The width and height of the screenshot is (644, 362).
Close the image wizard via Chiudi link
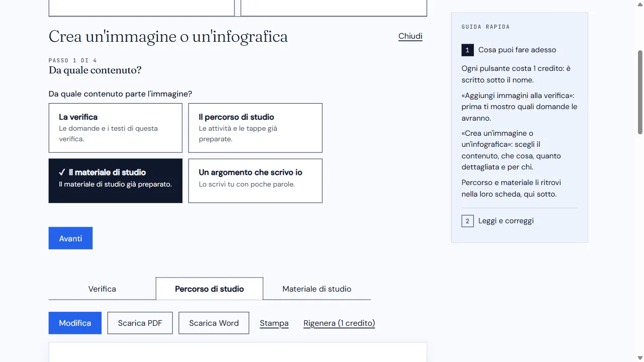click(x=411, y=36)
